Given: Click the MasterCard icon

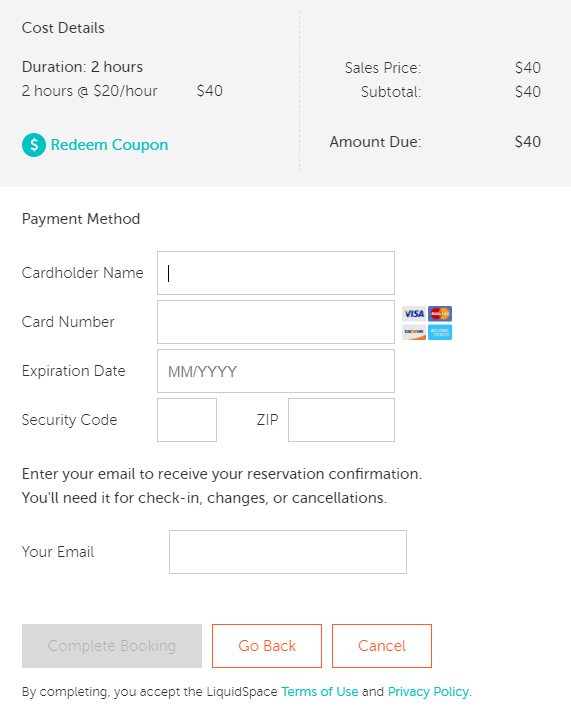Looking at the screenshot, I should [x=440, y=313].
